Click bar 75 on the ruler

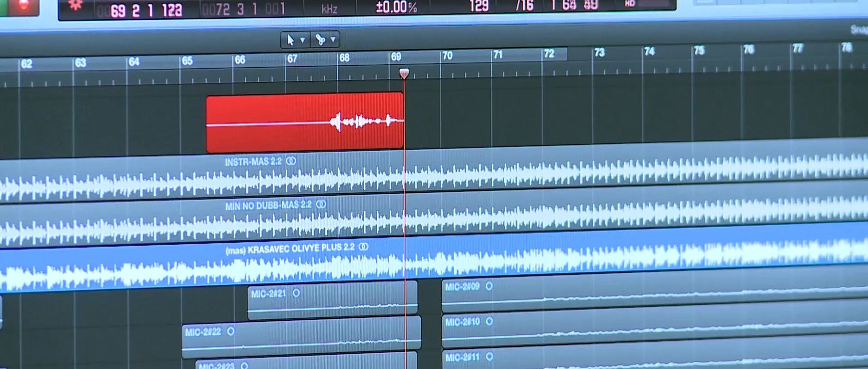[699, 51]
